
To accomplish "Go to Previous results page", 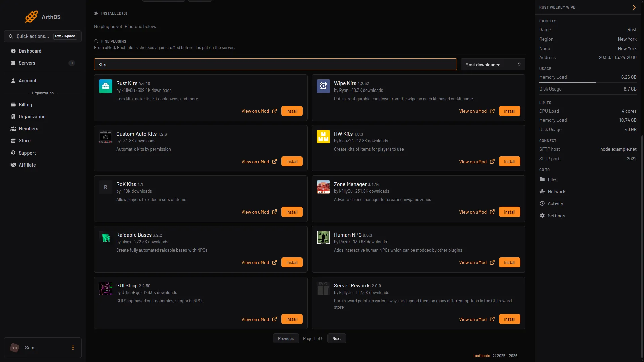I will coord(286,338).
